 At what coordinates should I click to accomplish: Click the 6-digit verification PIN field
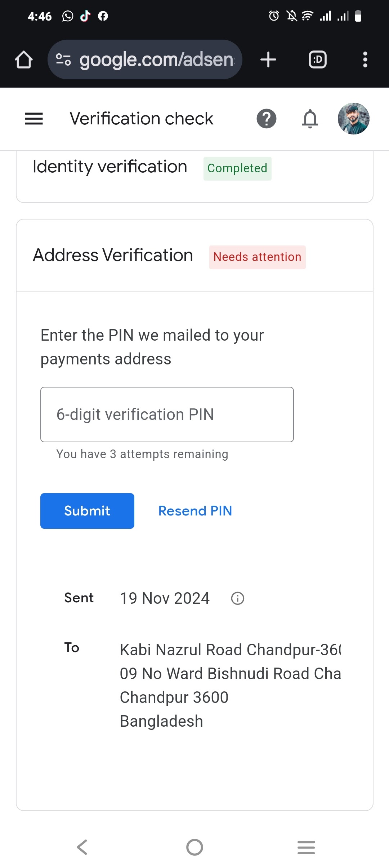[x=167, y=415]
